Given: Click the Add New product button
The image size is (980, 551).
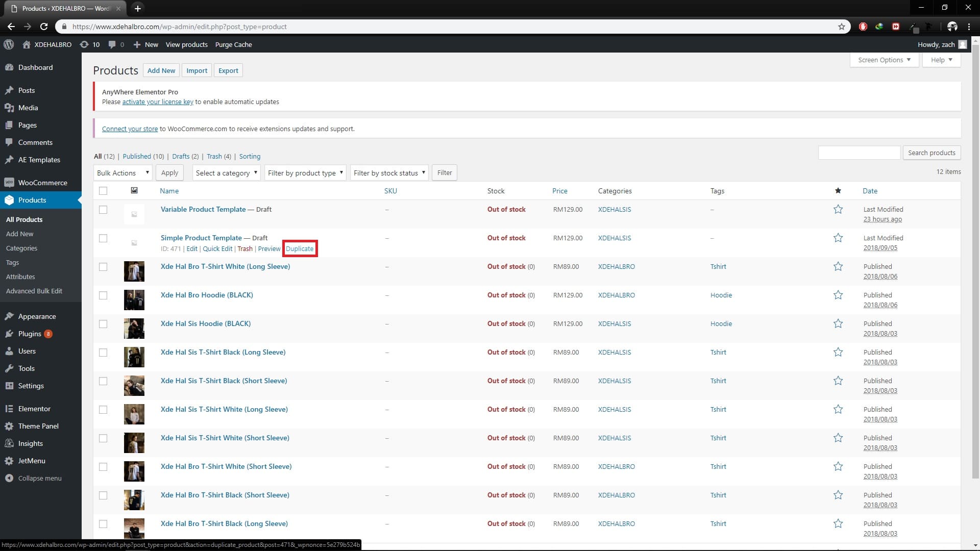Looking at the screenshot, I should click(x=161, y=70).
